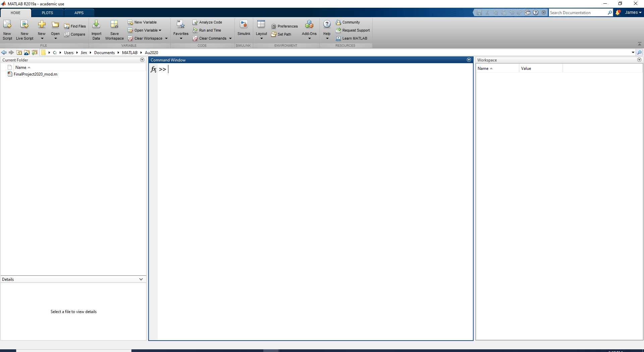Collapse the Details panel
This screenshot has width=644, height=352.
coord(141,279)
